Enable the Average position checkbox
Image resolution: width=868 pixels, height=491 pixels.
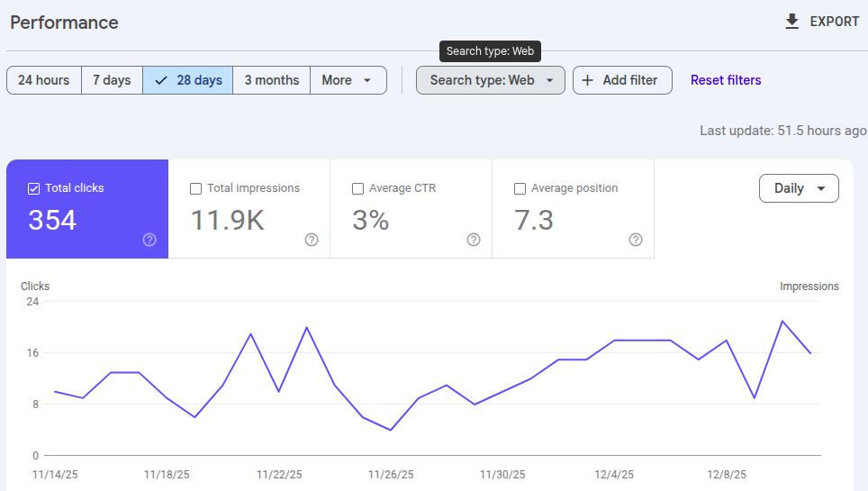point(520,188)
